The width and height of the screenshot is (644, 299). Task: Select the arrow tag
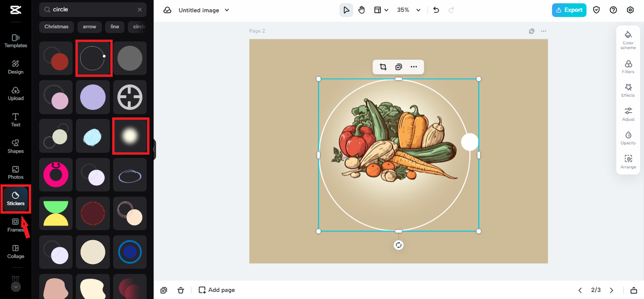[90, 27]
